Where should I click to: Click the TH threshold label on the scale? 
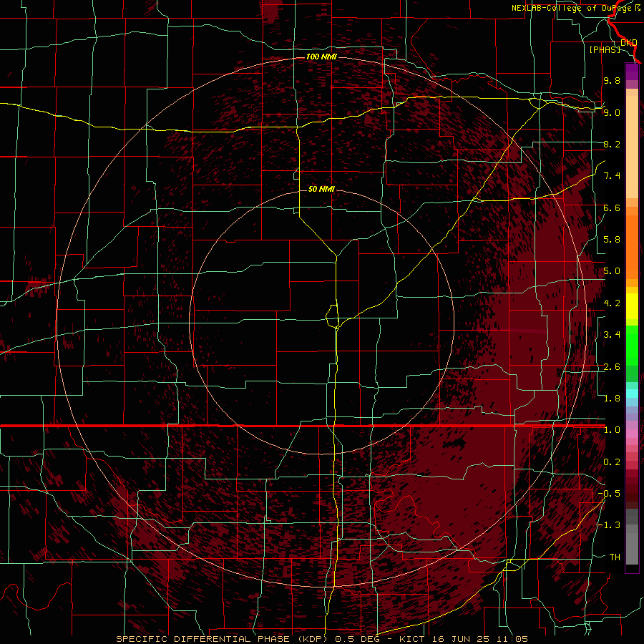615,557
